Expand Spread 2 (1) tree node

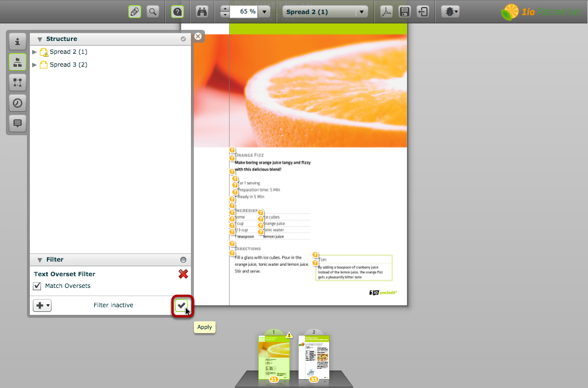pos(35,52)
